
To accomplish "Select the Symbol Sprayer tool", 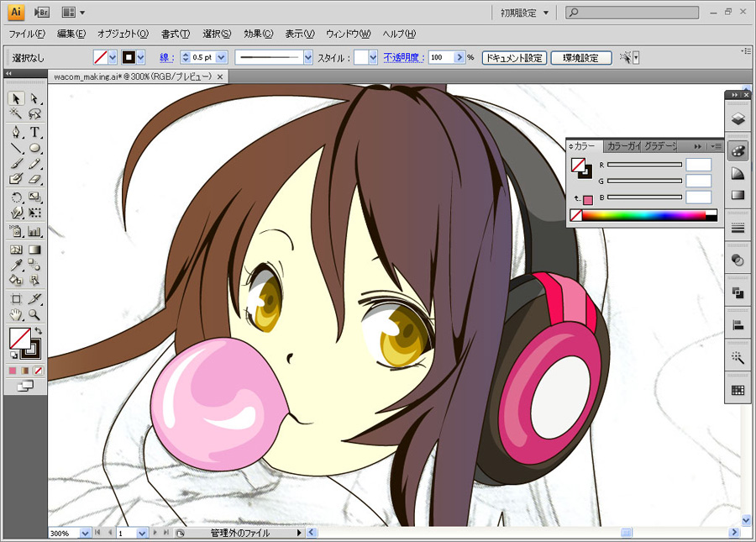I will [16, 231].
